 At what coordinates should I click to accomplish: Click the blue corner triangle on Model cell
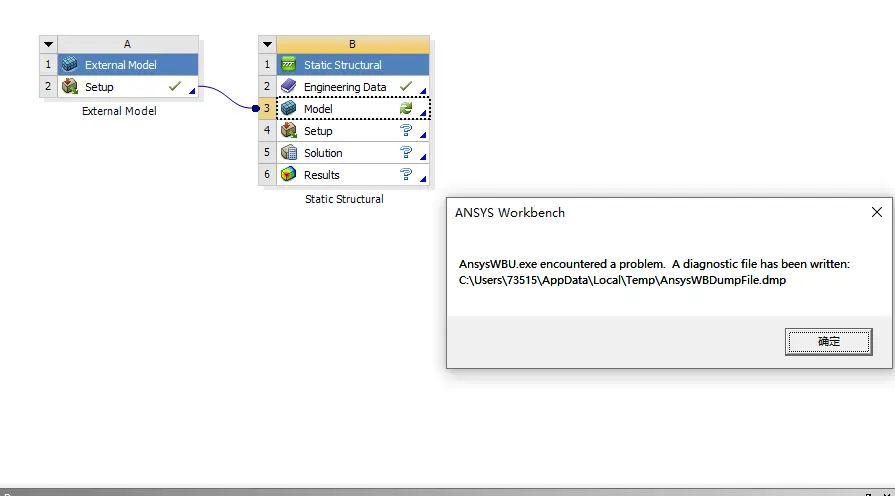click(x=424, y=114)
